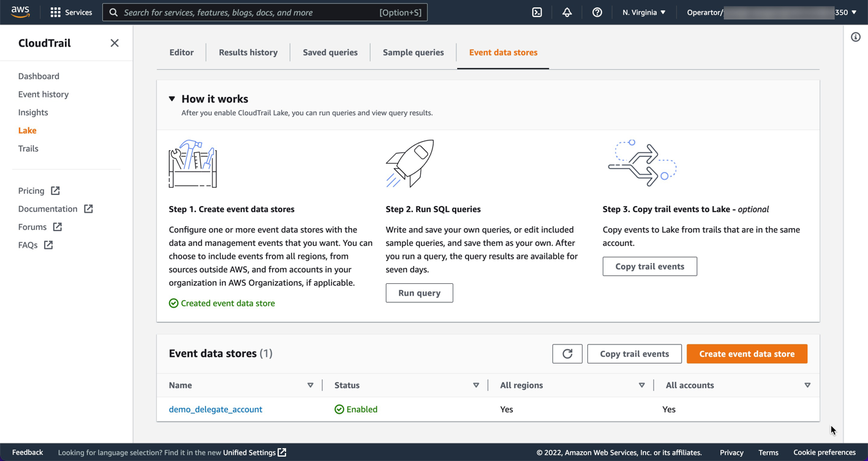Click the Yes value under All regions

tap(507, 410)
